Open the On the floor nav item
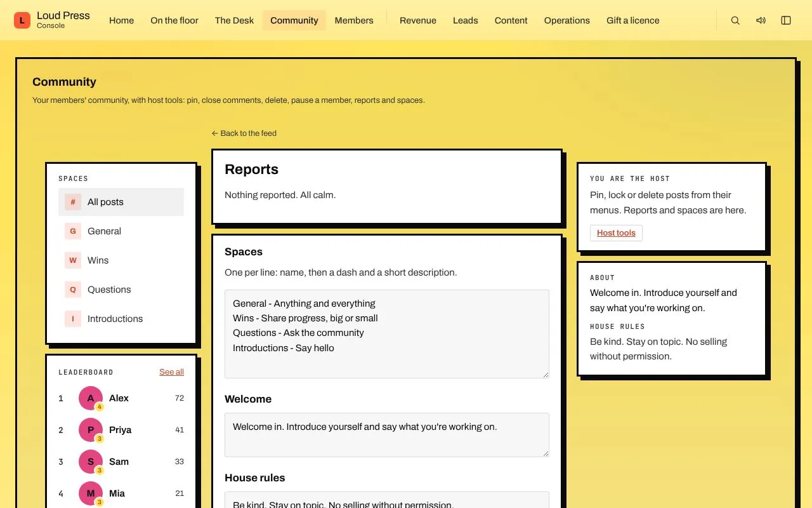The height and width of the screenshot is (508, 812). 174,20
